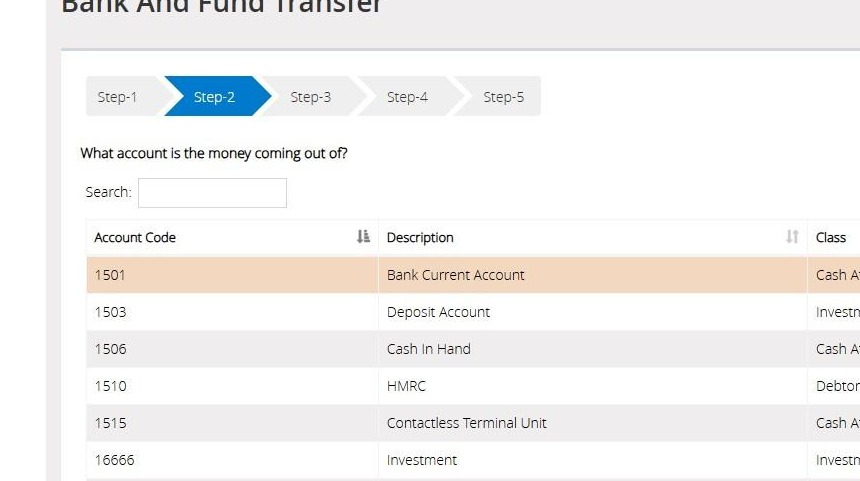
Task: Click account code 16666 cell
Action: pos(232,460)
